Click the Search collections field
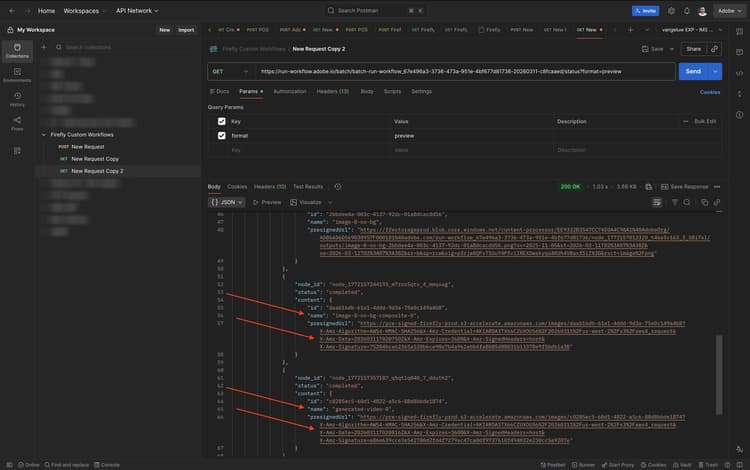 tap(127, 47)
